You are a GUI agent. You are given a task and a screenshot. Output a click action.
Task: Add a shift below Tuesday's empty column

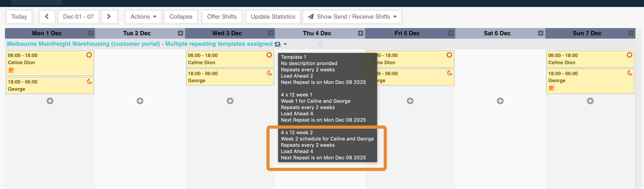[x=140, y=101]
